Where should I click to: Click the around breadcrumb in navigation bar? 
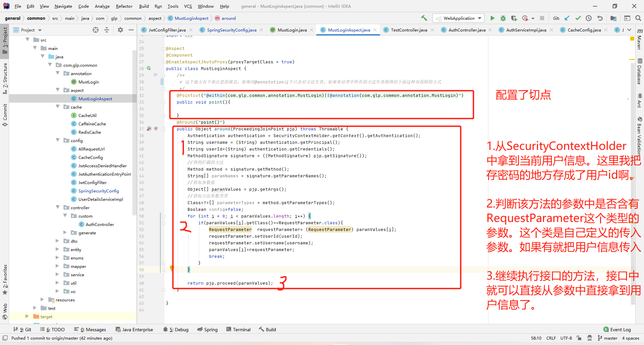tap(228, 18)
